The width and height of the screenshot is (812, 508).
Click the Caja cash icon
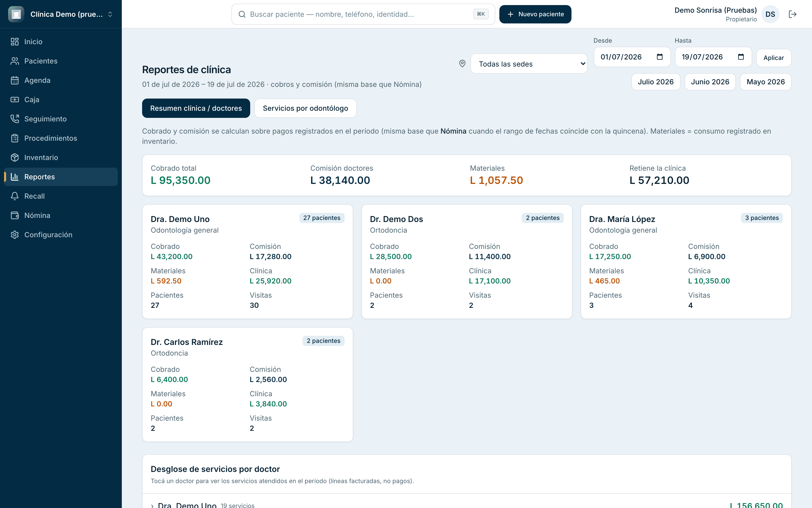[14, 100]
